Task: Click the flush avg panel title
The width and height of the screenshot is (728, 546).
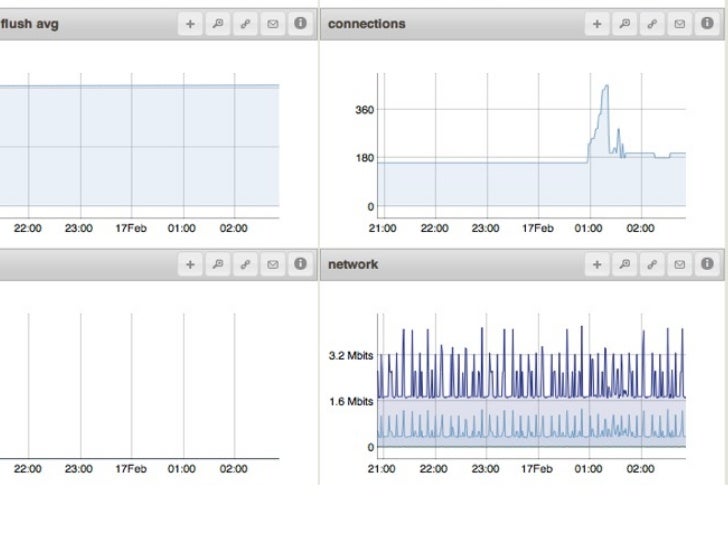Action: tap(29, 24)
